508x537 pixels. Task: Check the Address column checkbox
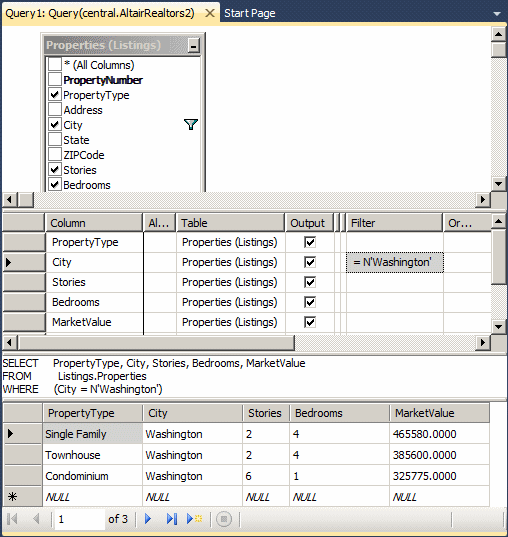tap(54, 109)
